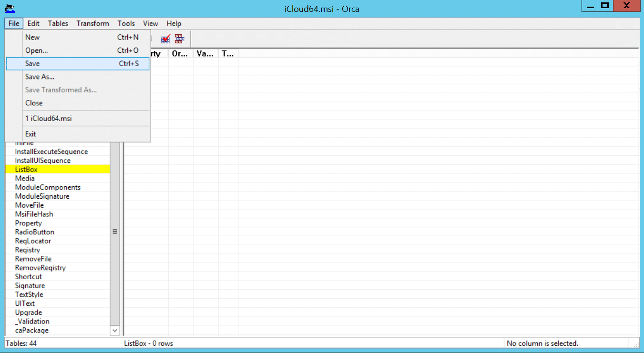Screen dimensions: 644x353
Task: Select the RadioButton table
Action: [57, 232]
